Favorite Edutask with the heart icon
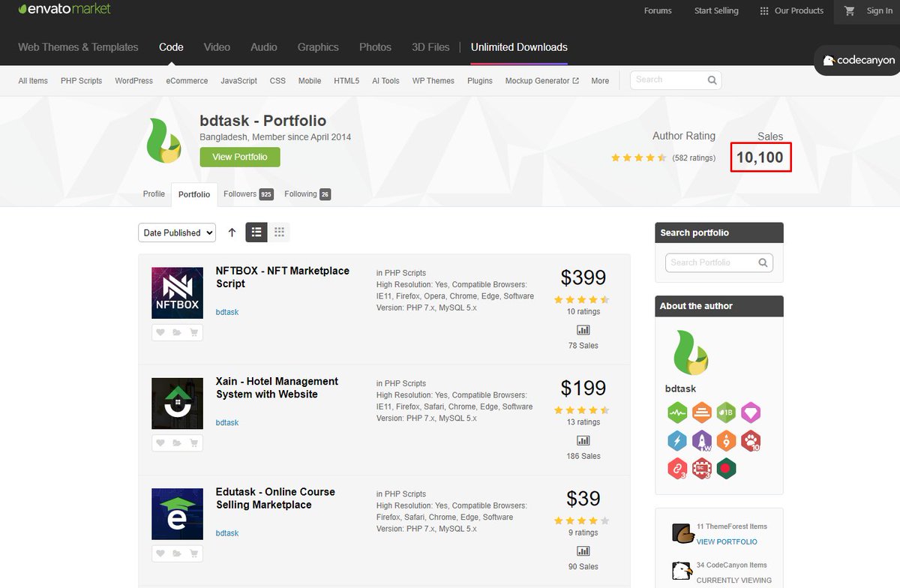The height and width of the screenshot is (588, 900). point(160,553)
